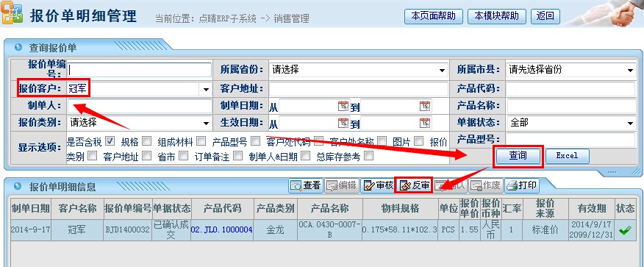Click the 本页面帮助 help button
644x267 pixels.
click(x=433, y=16)
